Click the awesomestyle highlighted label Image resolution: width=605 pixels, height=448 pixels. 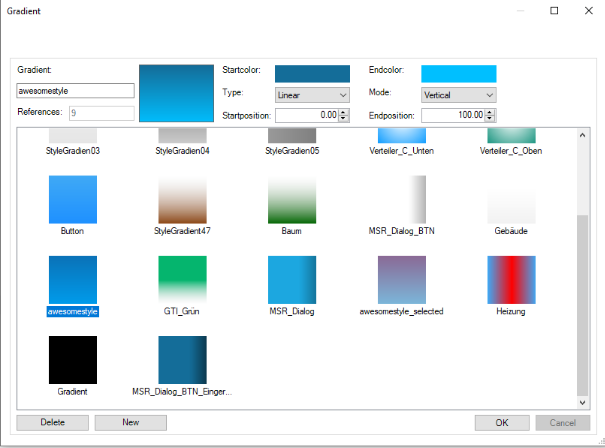[73, 311]
